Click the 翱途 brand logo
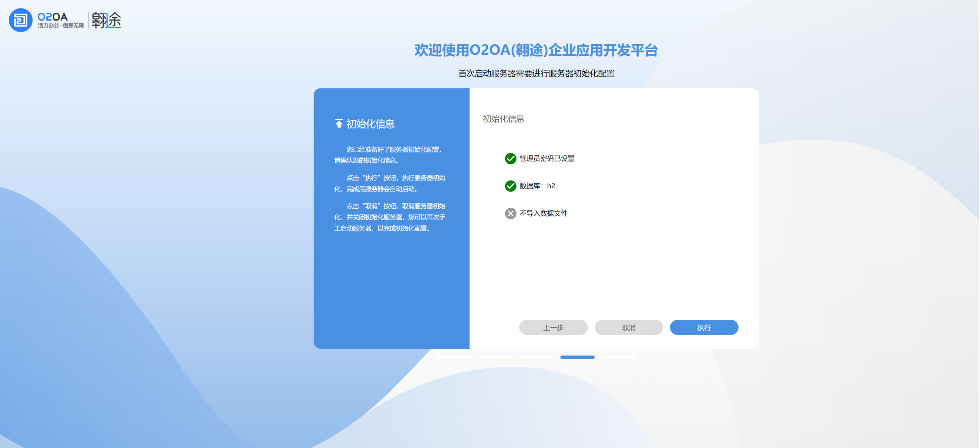The image size is (980, 448). point(106,21)
